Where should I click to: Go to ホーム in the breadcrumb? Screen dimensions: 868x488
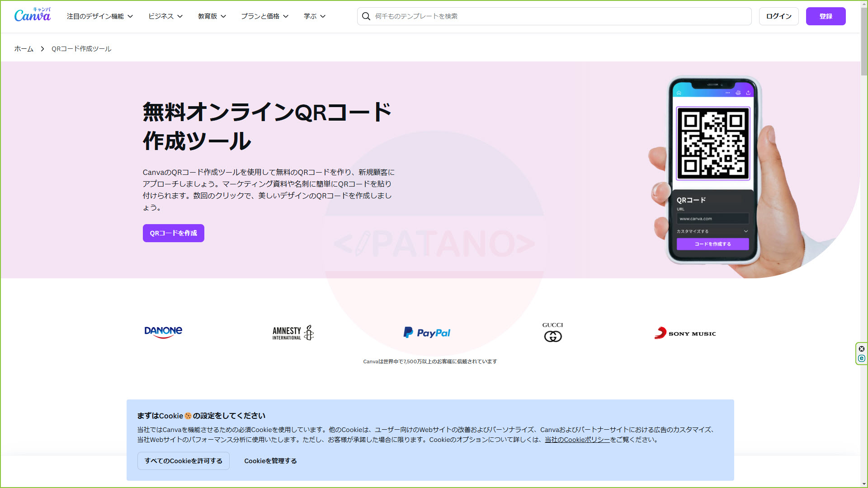point(24,49)
